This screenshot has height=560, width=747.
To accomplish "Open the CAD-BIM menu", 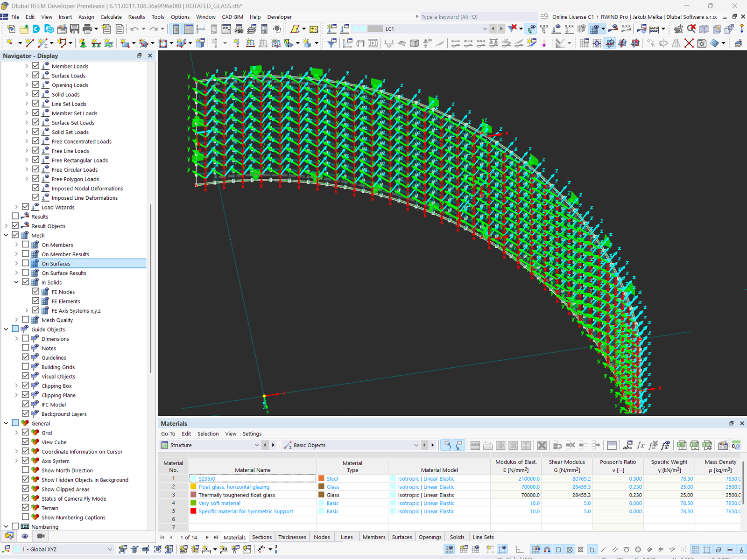I will click(x=233, y=17).
